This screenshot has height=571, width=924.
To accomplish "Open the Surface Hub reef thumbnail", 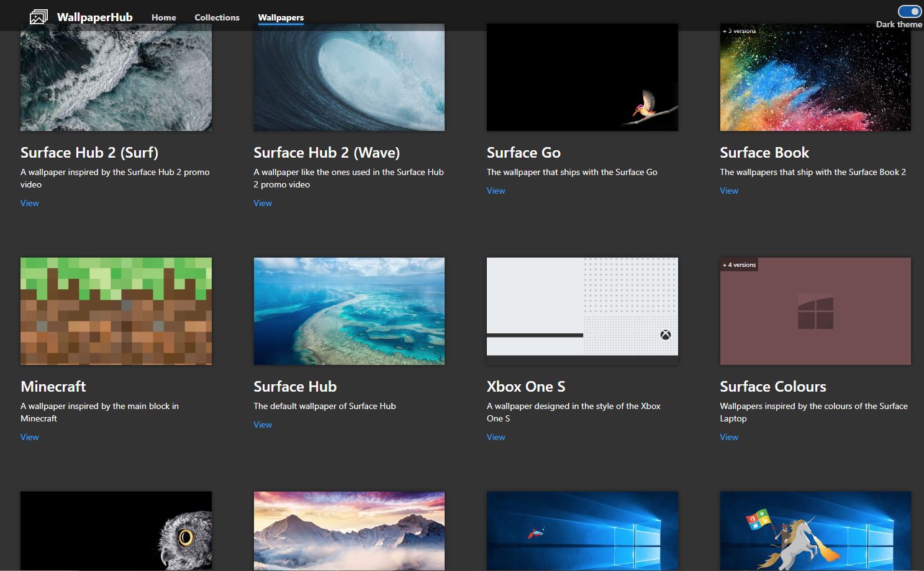I will [349, 311].
